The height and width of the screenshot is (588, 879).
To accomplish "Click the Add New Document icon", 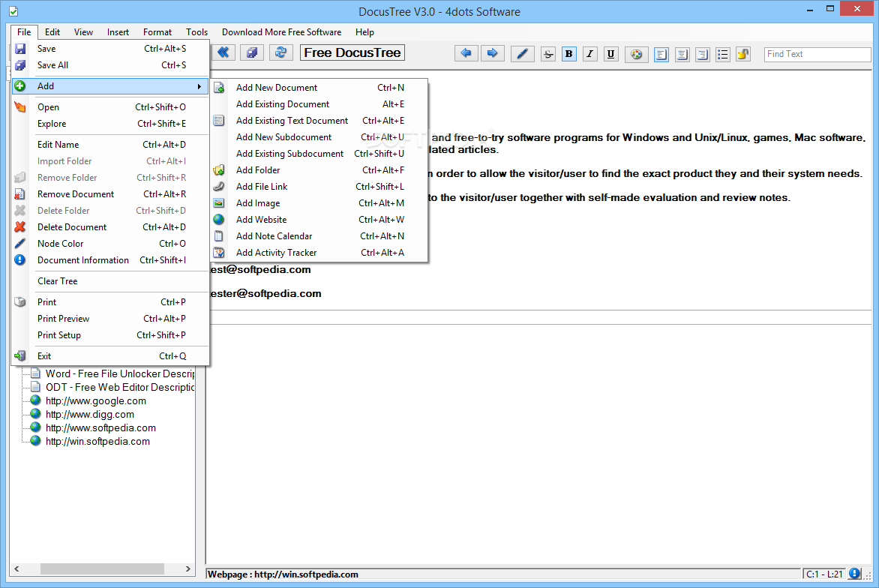I will 219,88.
